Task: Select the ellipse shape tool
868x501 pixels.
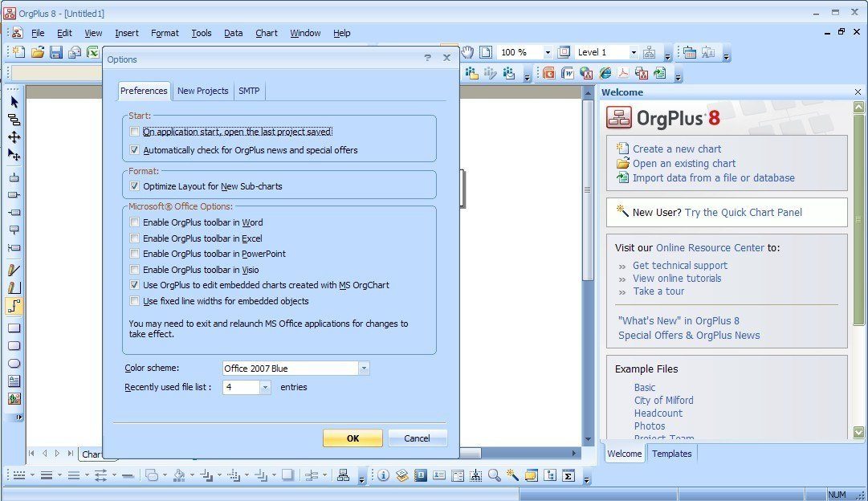Action: pos(14,364)
